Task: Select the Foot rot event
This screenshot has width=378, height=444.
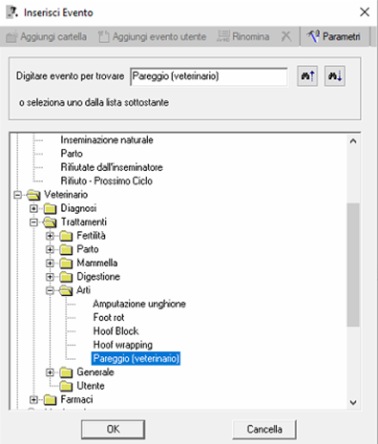Action: click(109, 318)
